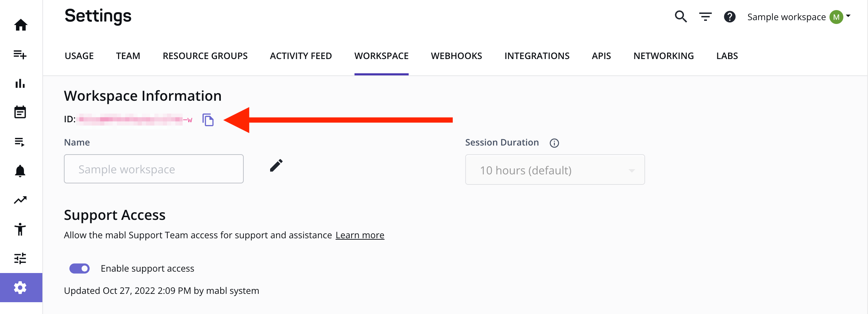The width and height of the screenshot is (868, 314).
Task: Open the accessibility section in sidebar
Action: tap(21, 229)
